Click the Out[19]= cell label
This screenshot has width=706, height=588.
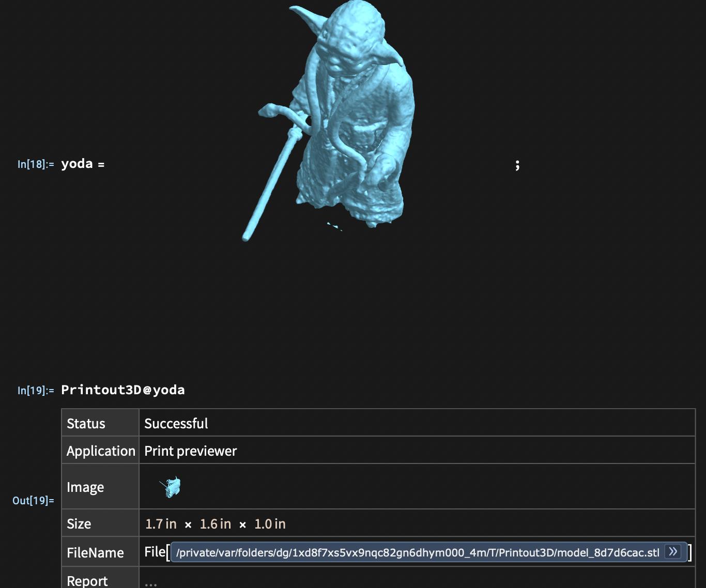click(33, 500)
